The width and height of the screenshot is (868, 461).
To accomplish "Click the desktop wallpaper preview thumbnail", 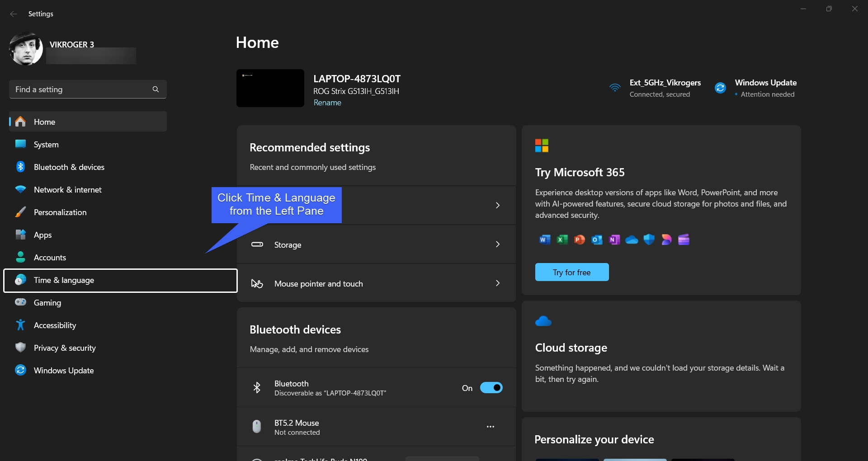I will (x=270, y=88).
